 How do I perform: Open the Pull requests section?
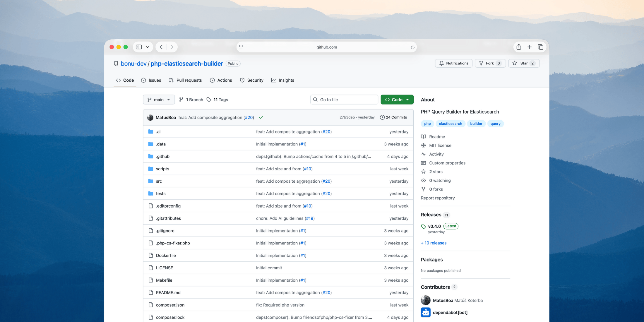[185, 80]
